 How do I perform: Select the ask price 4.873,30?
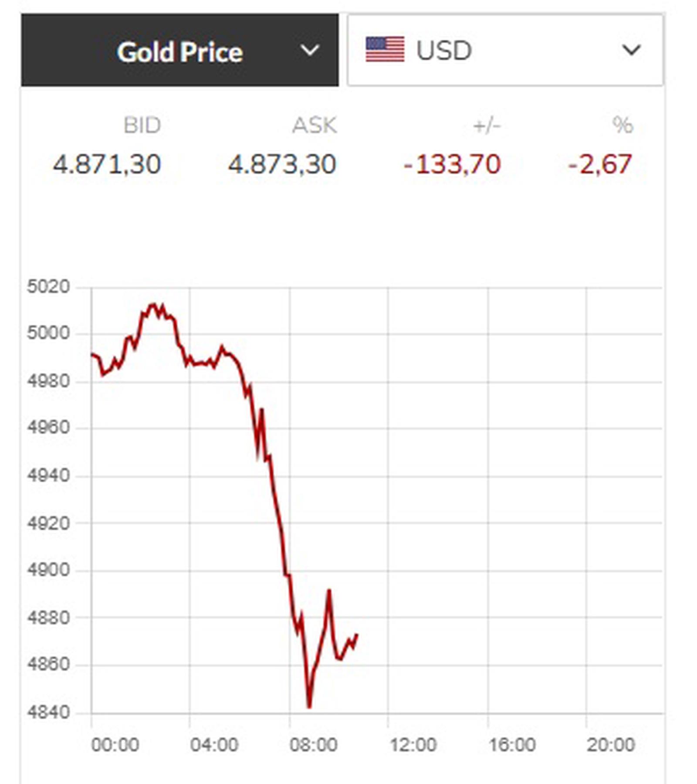tap(282, 165)
